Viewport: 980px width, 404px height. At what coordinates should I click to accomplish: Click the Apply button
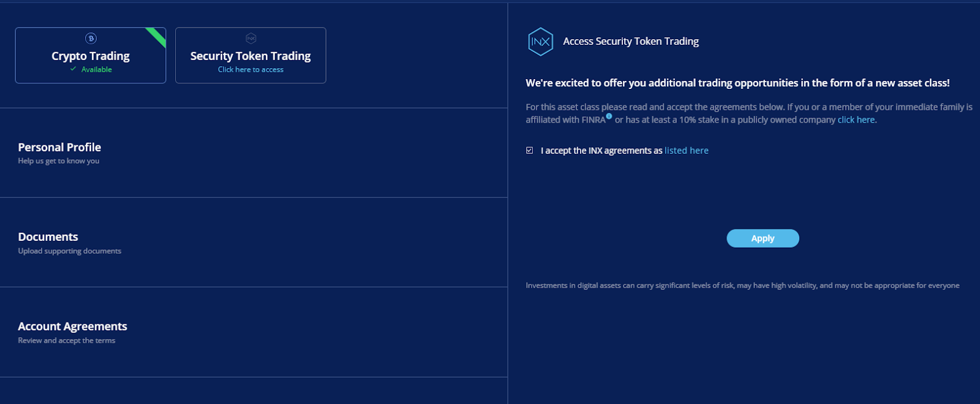coord(763,238)
